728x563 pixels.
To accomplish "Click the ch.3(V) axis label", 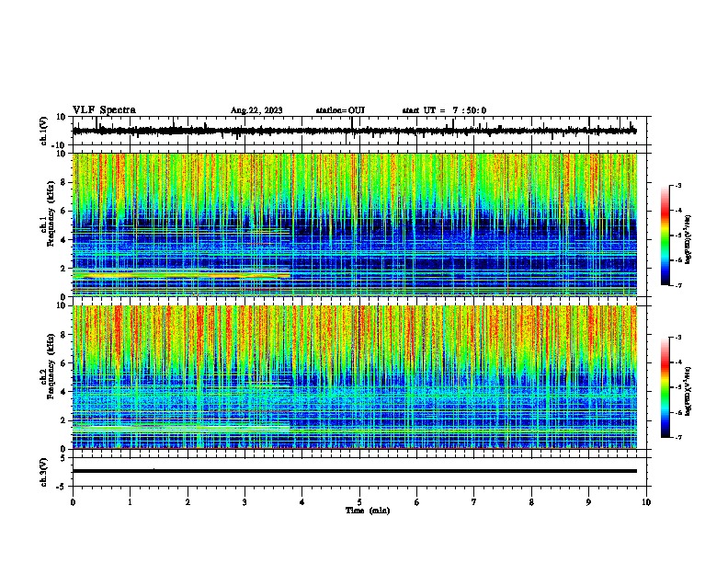I will point(44,473).
